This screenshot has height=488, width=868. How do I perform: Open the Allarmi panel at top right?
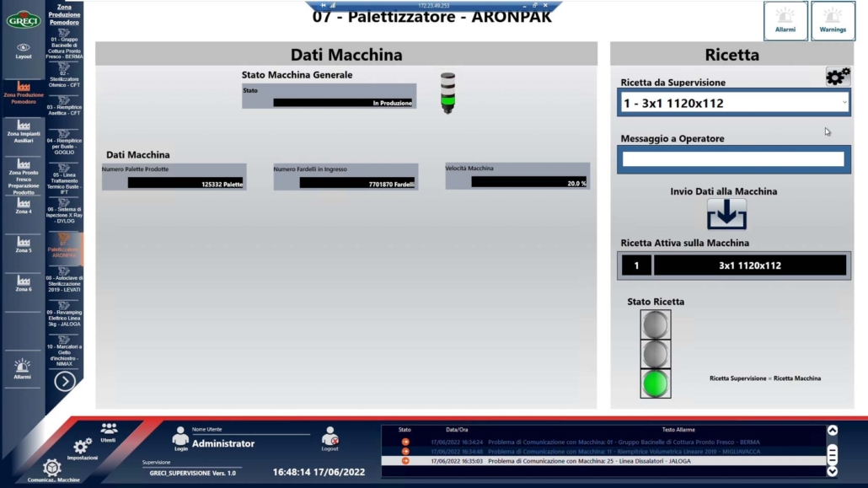pos(785,20)
